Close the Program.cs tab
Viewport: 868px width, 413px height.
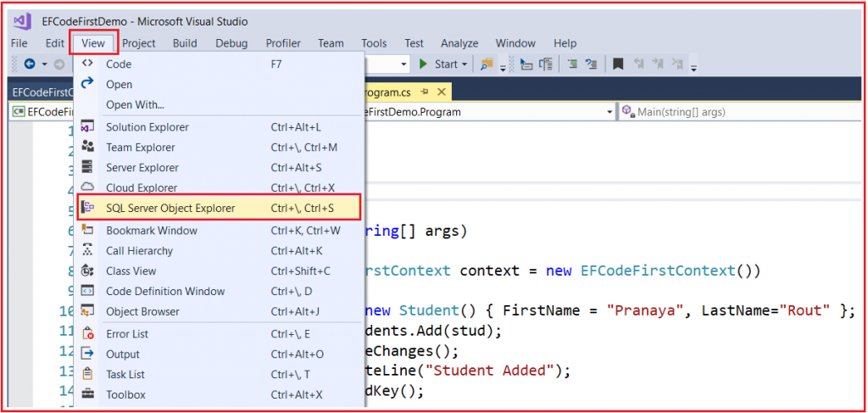442,92
